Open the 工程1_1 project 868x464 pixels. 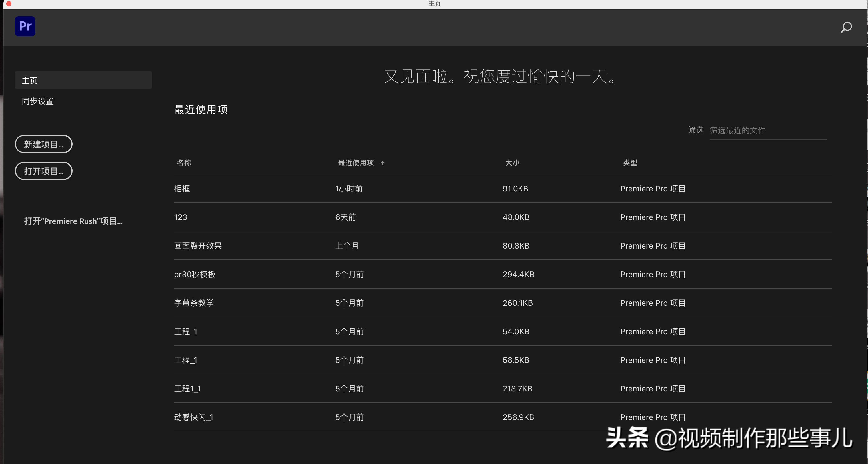187,389
